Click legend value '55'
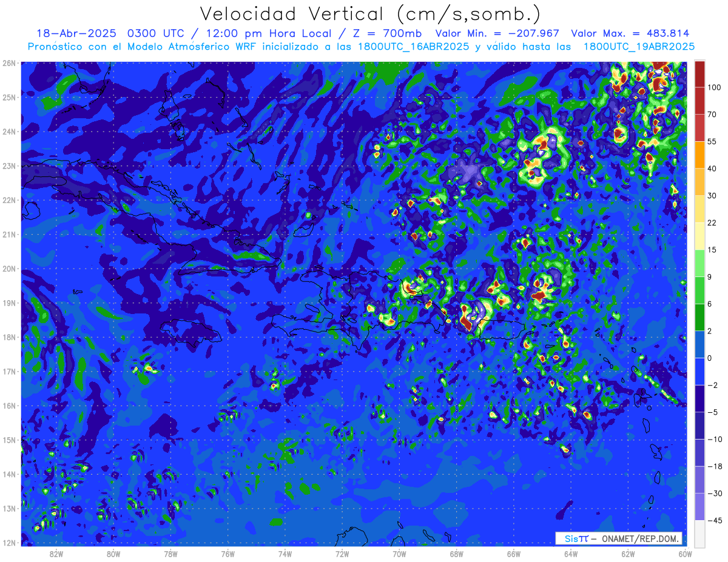The image size is (728, 562). click(712, 141)
